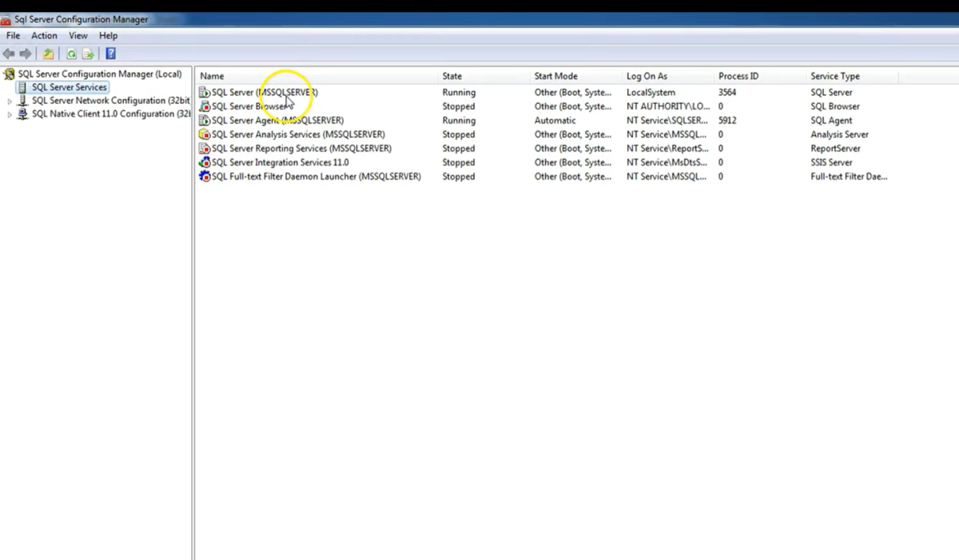
Task: Click the Analysis Server service type cell
Action: coord(839,134)
